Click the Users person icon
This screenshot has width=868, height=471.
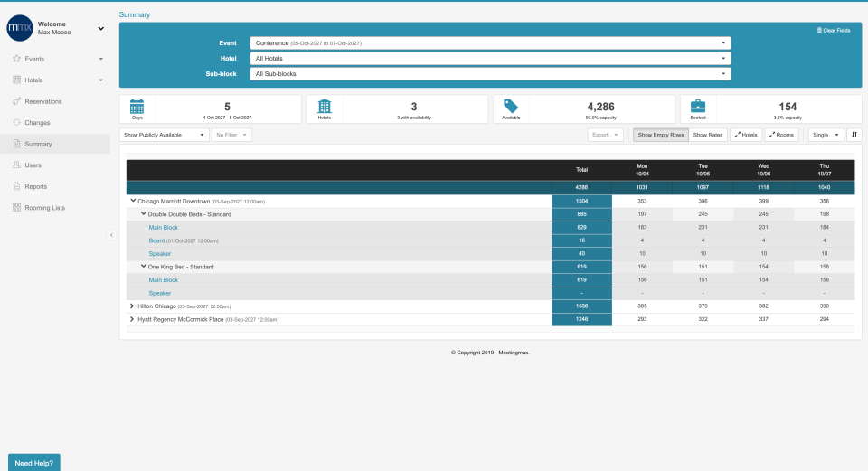[x=16, y=165]
